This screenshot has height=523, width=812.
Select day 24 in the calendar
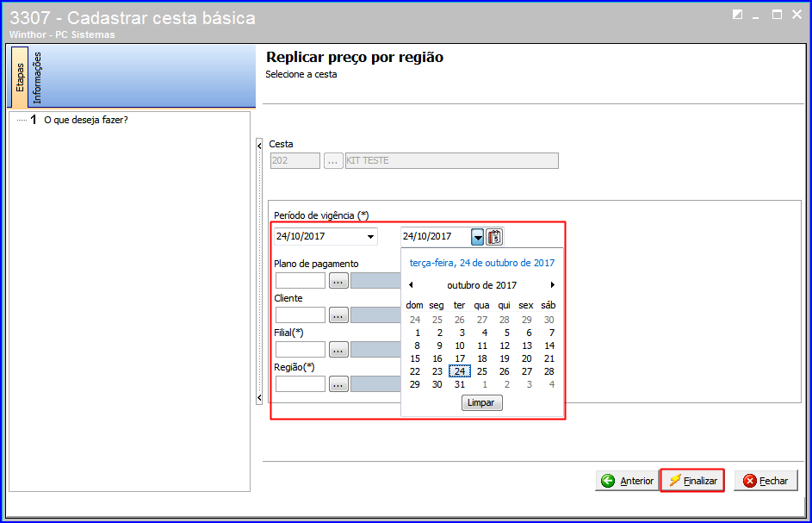pos(459,371)
